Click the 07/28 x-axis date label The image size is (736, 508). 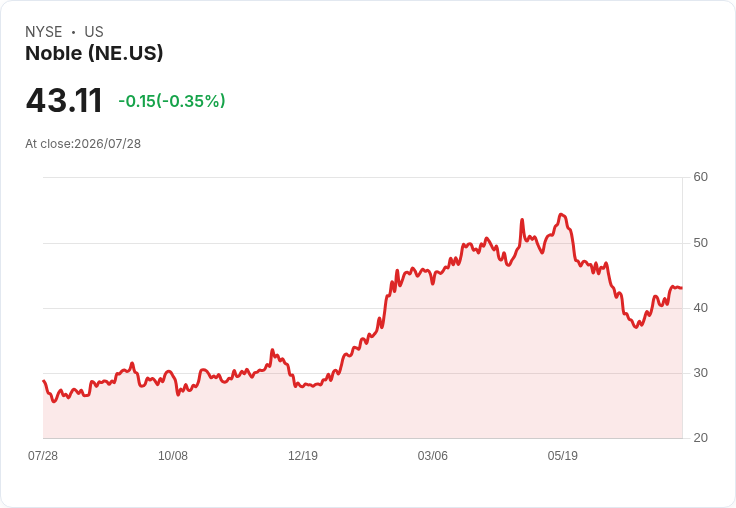click(43, 455)
